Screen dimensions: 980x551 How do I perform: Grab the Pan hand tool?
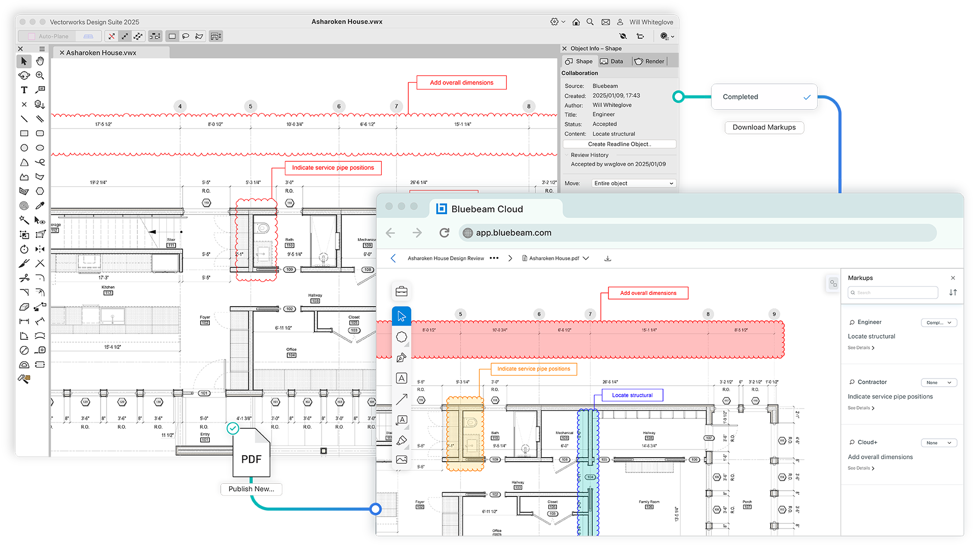[x=40, y=61]
